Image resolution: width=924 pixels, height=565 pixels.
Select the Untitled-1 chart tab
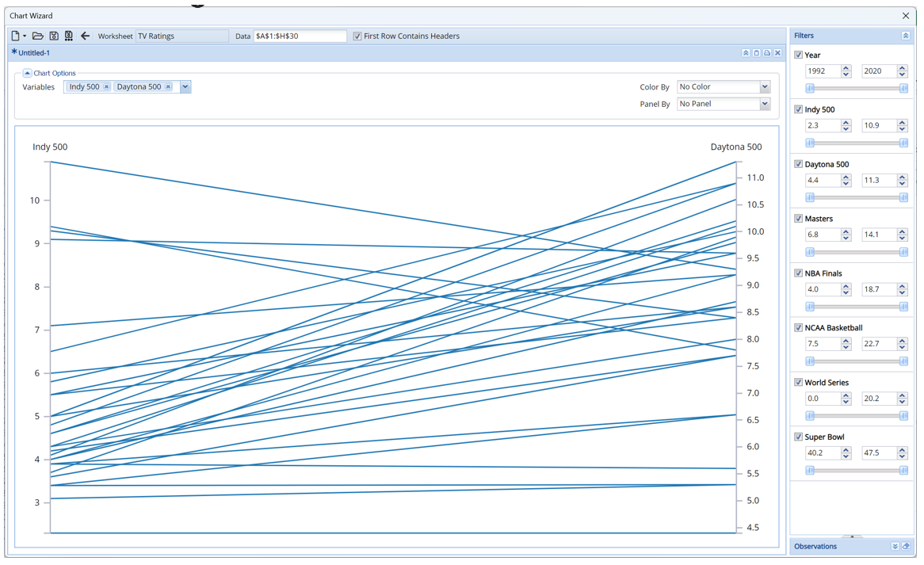click(33, 53)
